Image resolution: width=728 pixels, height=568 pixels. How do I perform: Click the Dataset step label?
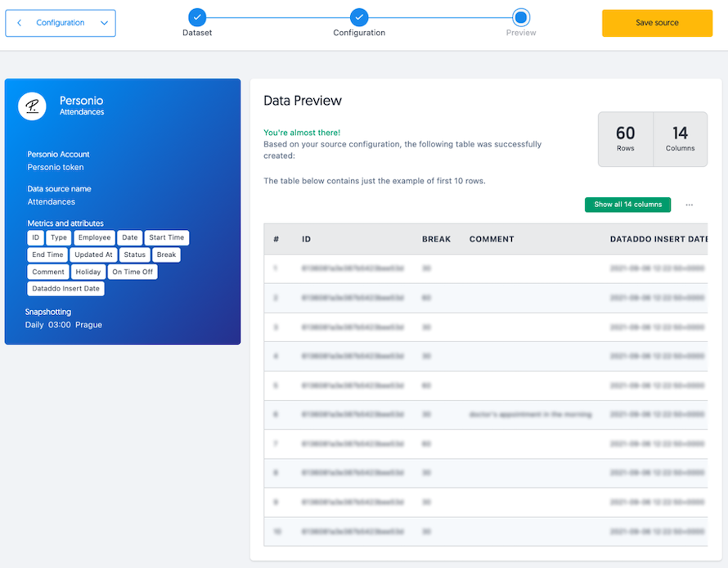pyautogui.click(x=197, y=33)
